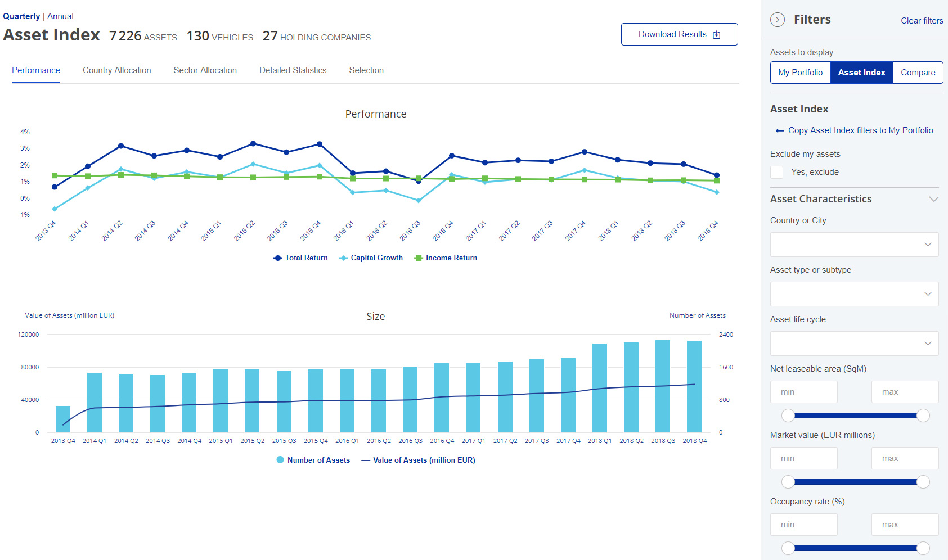Viewport: 948px width, 560px height.
Task: Focus Net leaseable area min field
Action: click(x=804, y=392)
